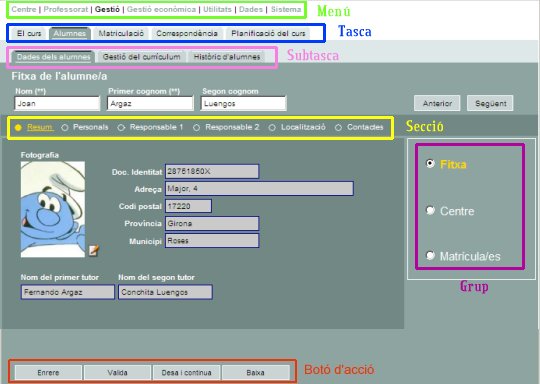Screen dimensions: 540x384
Task: Go to Gestió del currículum subtab
Action: tap(142, 57)
